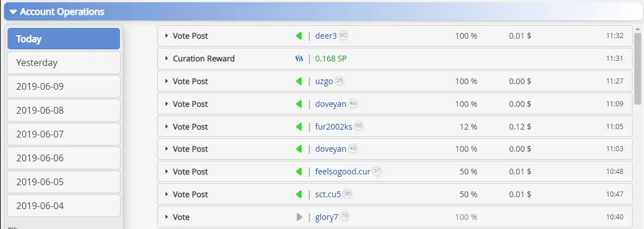This screenshot has width=644, height=229.
Task: Switch to the 2019-06-08 date tab
Action: 64,110
